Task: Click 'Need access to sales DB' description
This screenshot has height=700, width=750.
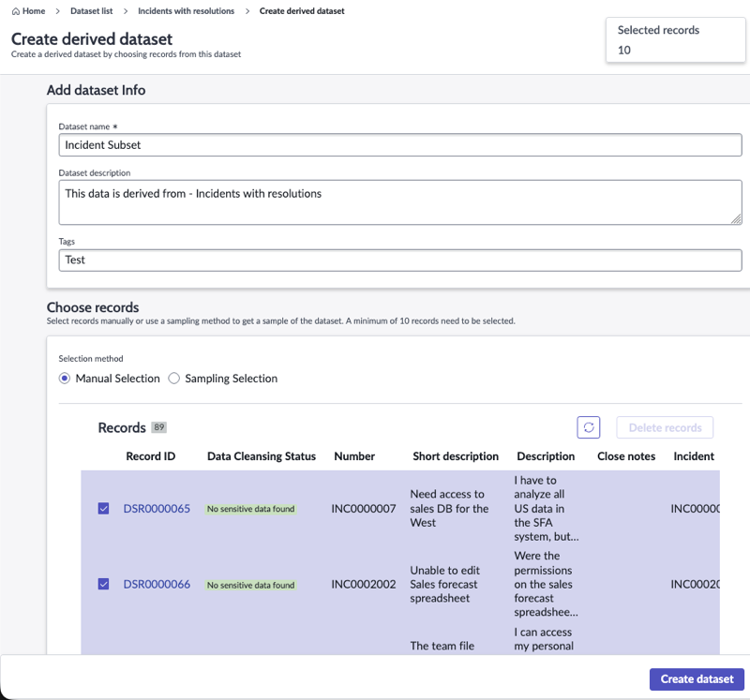Action: tap(449, 508)
